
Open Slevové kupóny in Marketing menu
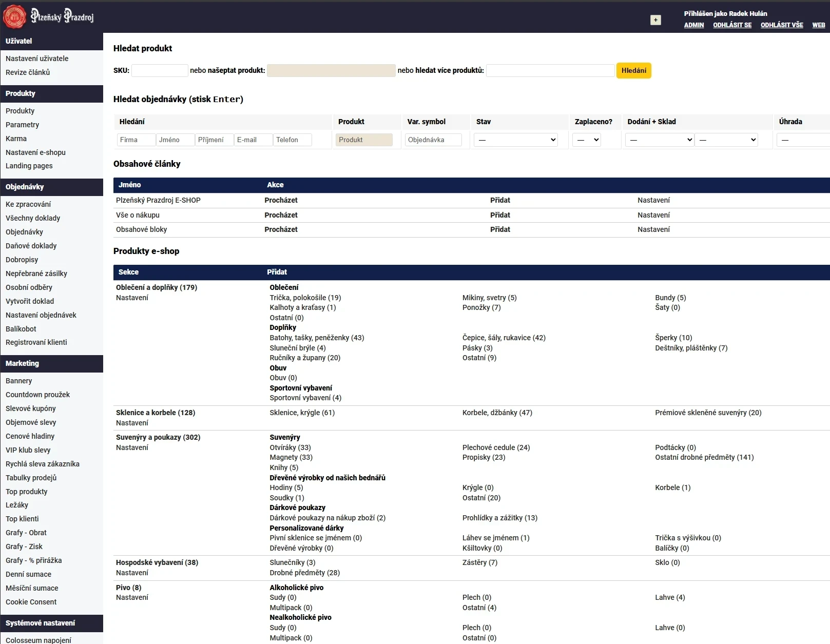click(31, 408)
